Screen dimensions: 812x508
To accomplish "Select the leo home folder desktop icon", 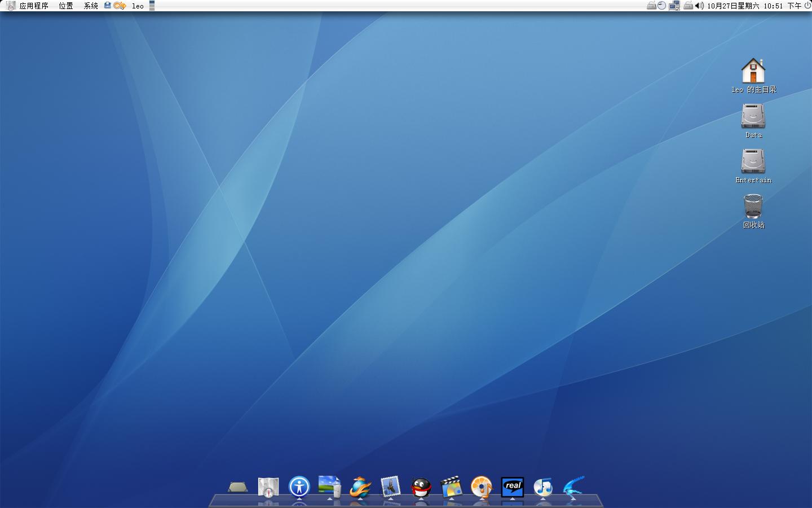I will [x=753, y=76].
